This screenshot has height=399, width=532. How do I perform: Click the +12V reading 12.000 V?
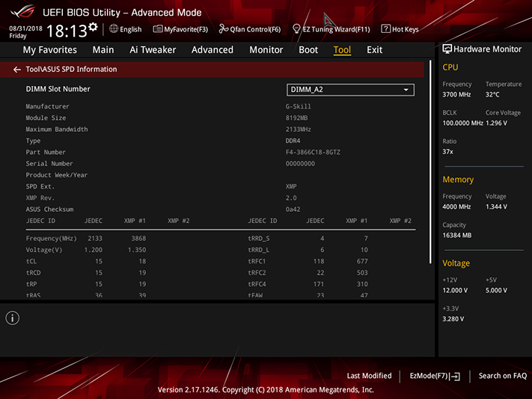[x=455, y=290]
